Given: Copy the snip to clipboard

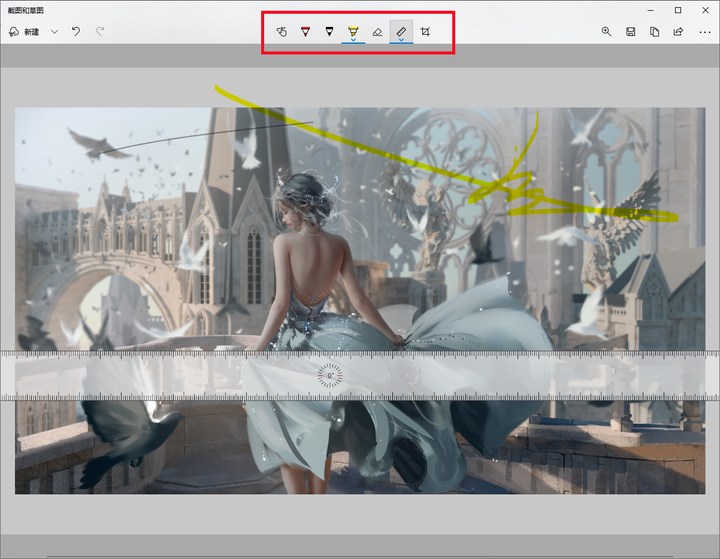Looking at the screenshot, I should coord(654,32).
